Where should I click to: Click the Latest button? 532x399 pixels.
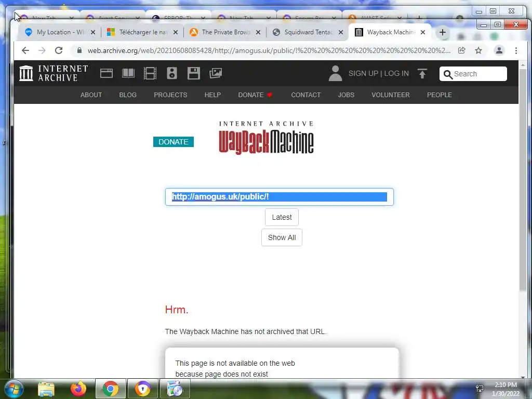tap(282, 217)
